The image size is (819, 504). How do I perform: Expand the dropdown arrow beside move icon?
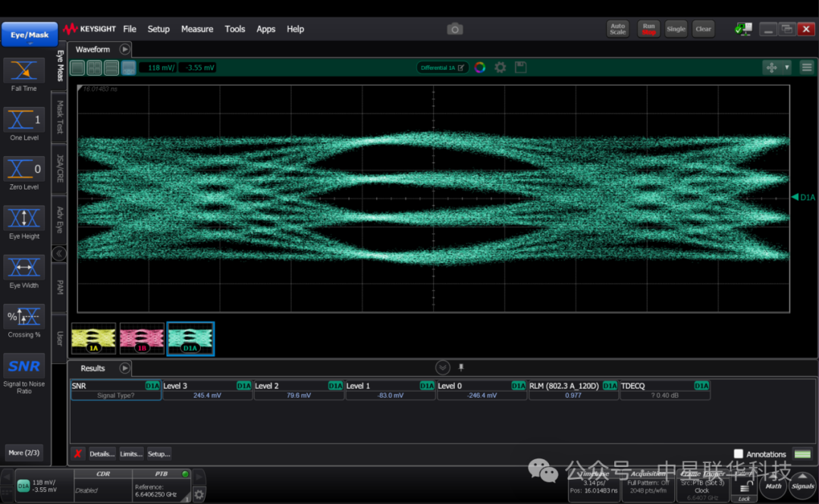(787, 67)
